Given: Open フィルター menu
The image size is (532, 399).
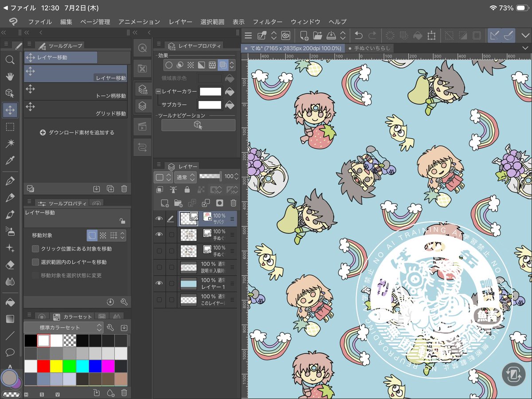Looking at the screenshot, I should click(x=267, y=22).
